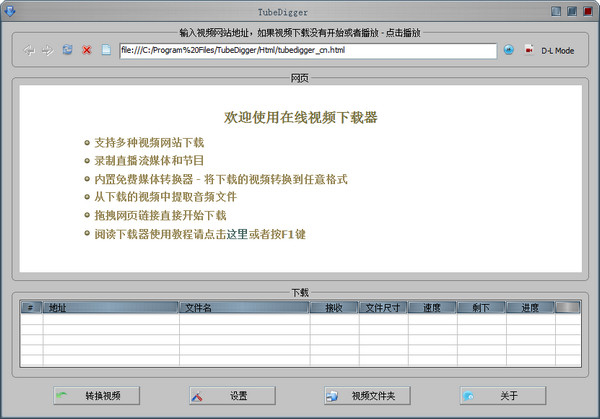Click the 文件尺寸 column header
Image resolution: width=600 pixels, height=419 pixels.
(383, 307)
